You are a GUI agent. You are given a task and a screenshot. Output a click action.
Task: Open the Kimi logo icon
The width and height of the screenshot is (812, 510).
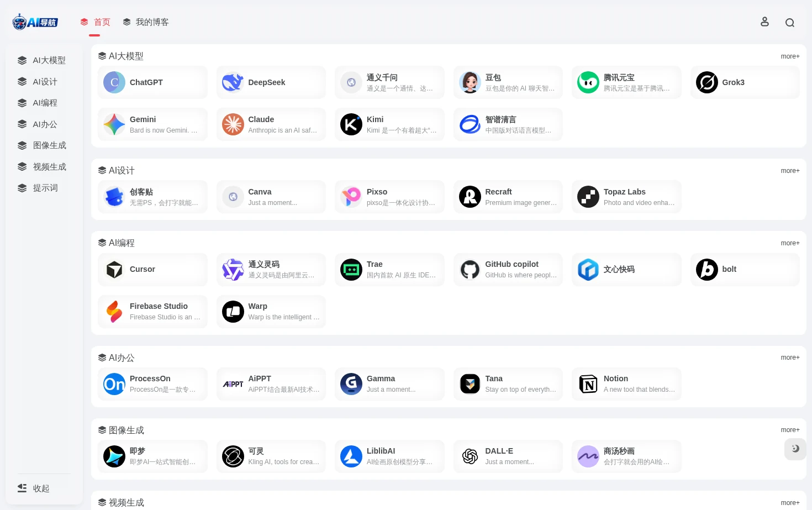pyautogui.click(x=351, y=124)
